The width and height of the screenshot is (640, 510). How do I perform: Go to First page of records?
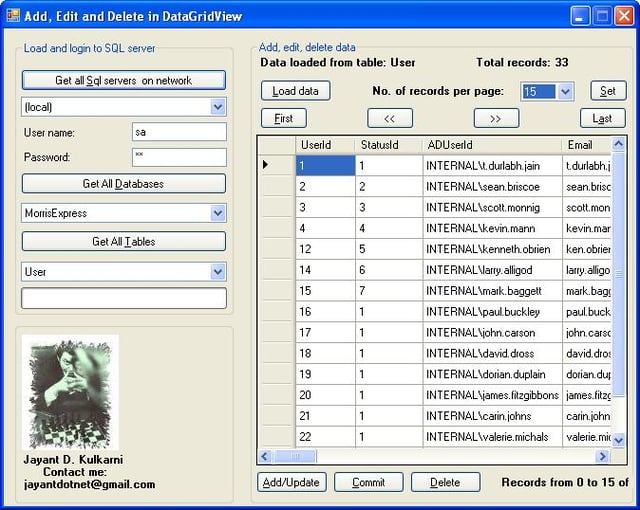(x=284, y=118)
